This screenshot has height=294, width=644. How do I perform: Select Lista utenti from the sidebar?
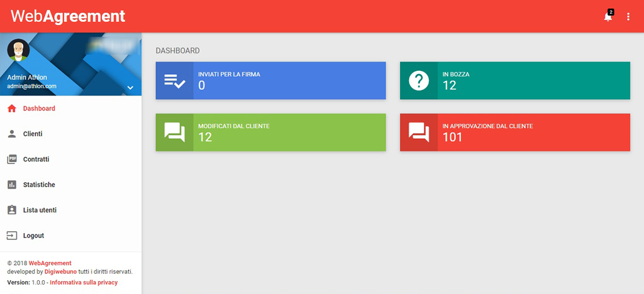coord(40,210)
